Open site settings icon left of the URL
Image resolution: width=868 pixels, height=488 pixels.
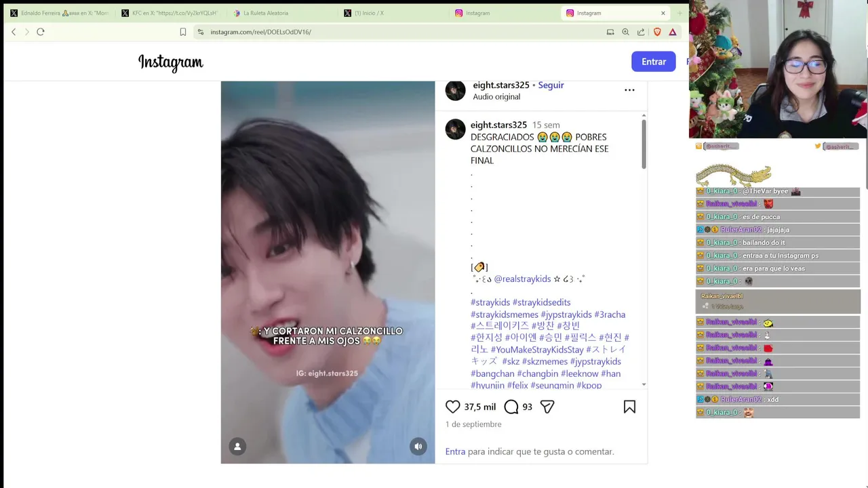pyautogui.click(x=200, y=32)
